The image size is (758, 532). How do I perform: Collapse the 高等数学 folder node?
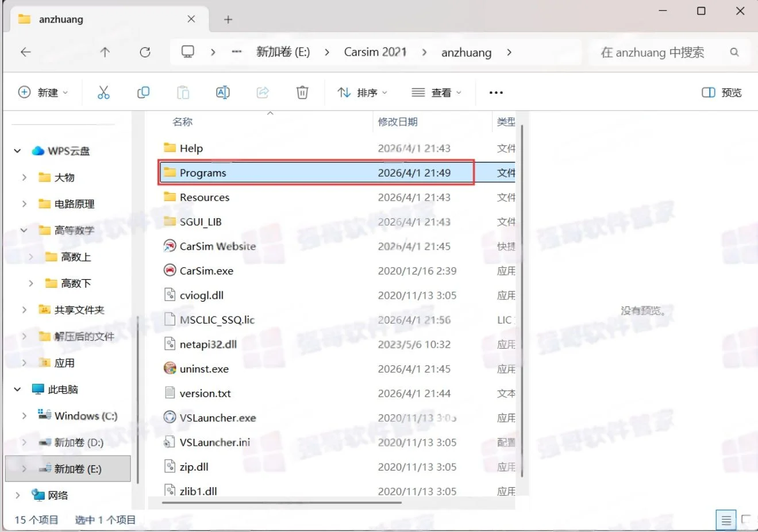tap(24, 230)
